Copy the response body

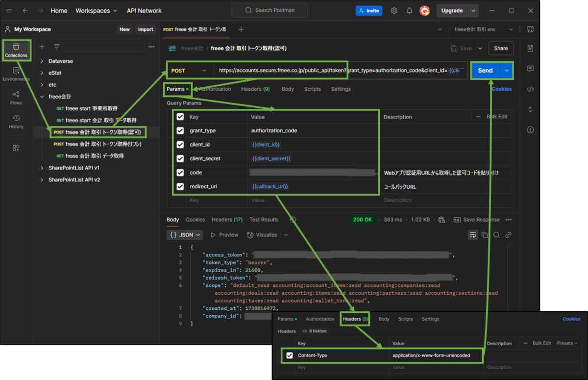(x=485, y=235)
